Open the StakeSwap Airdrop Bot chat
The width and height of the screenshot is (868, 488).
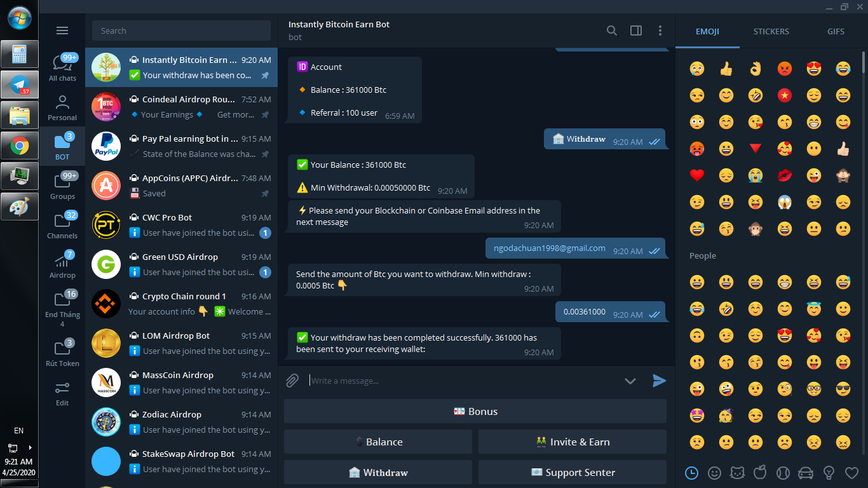pos(181,461)
